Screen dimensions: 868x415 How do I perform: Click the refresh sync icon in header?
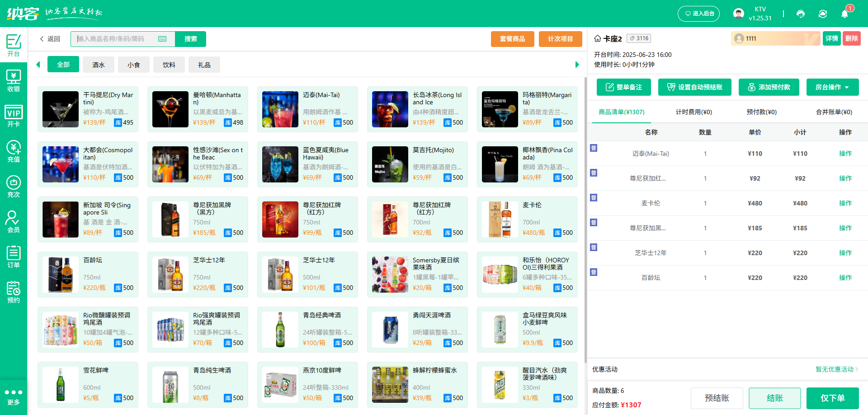(x=823, y=14)
